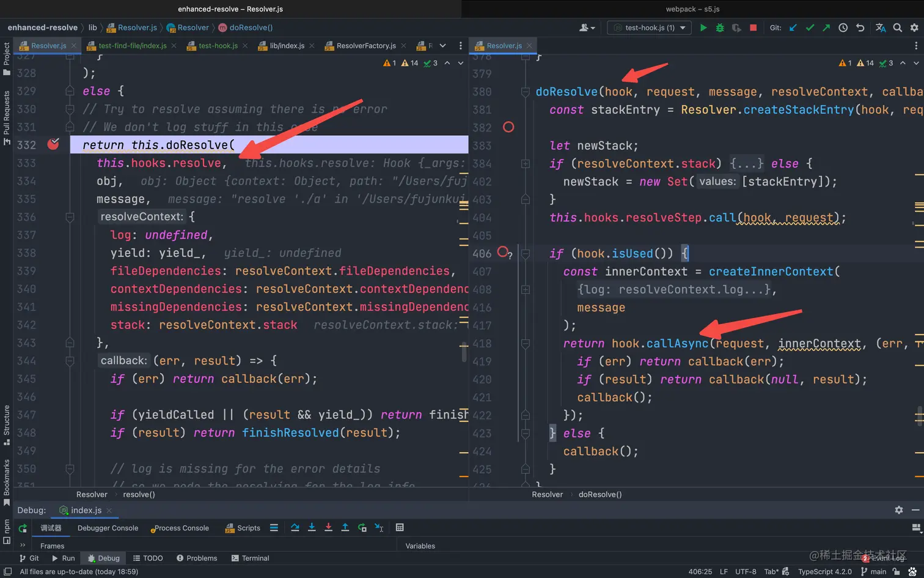Remove the breakpoint at line 382
The image size is (924, 578).
click(508, 127)
